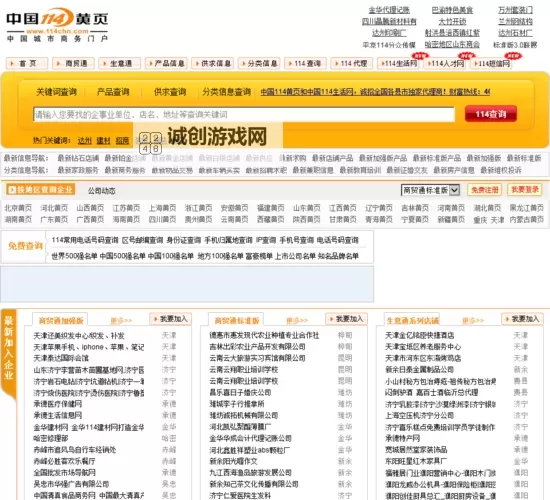Open the 新余阳光喔作文 listing

[234, 461]
